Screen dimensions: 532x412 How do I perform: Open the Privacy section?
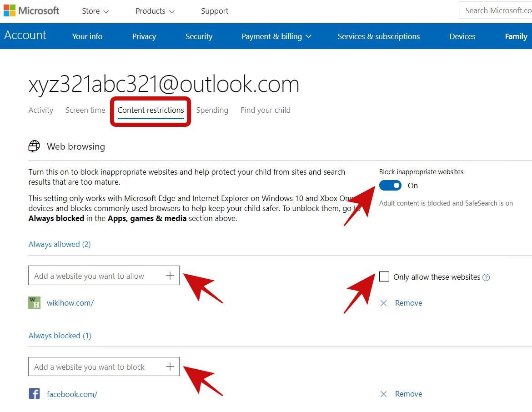coord(144,36)
